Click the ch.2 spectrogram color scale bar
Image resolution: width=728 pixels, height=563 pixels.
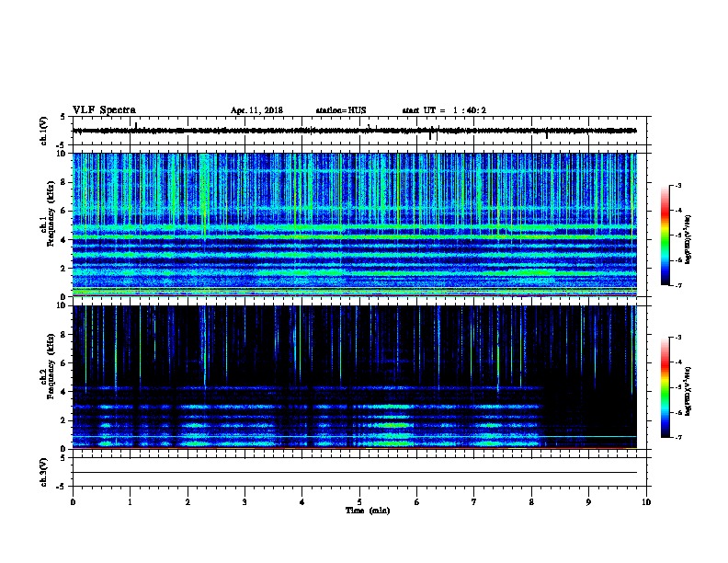(x=665, y=387)
